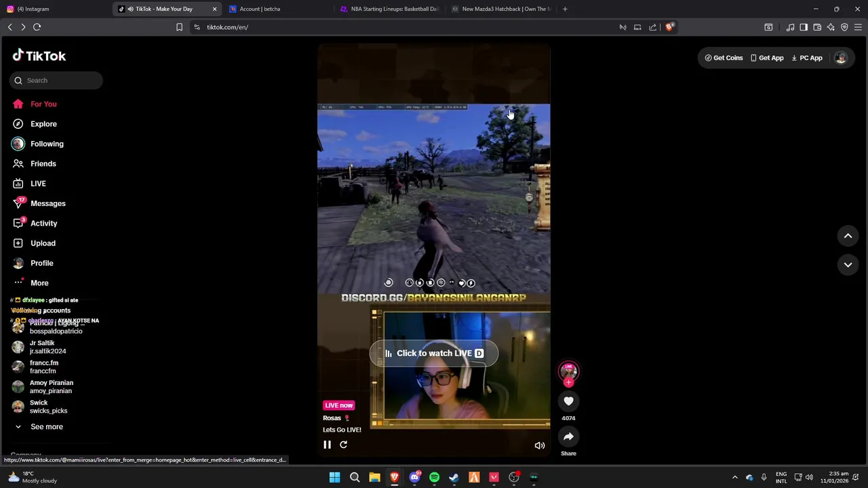Switch to New Mazda3 Hatchback tab

click(502, 9)
